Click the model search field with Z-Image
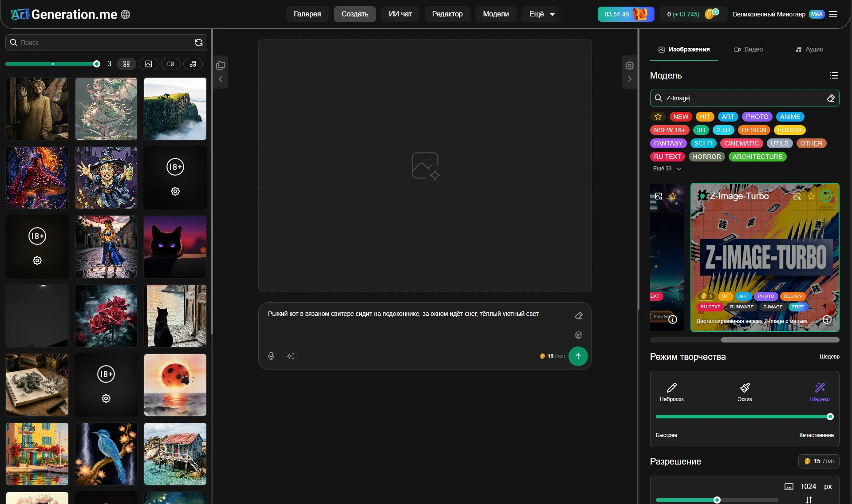 click(x=745, y=98)
